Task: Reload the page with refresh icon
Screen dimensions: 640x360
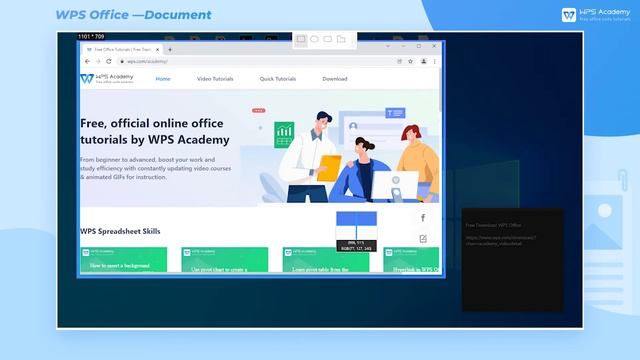Action: (x=109, y=61)
